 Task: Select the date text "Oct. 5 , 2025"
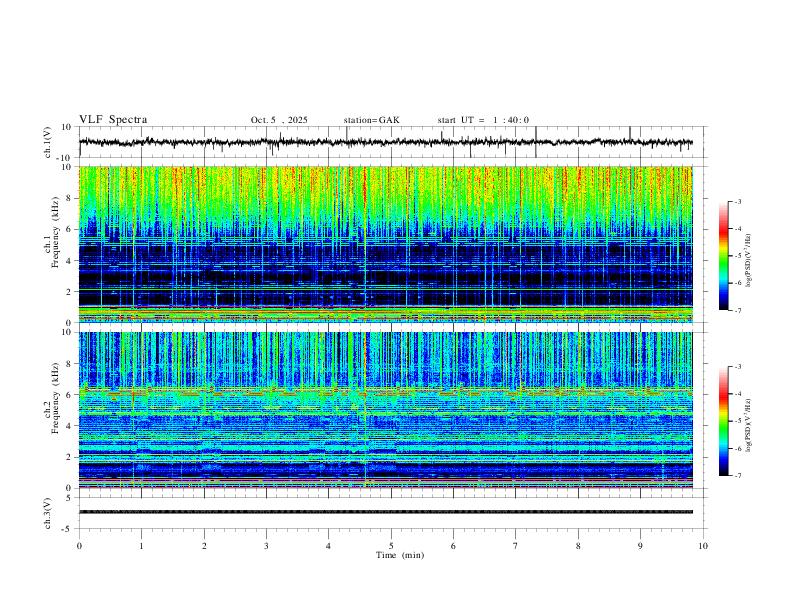(x=279, y=120)
